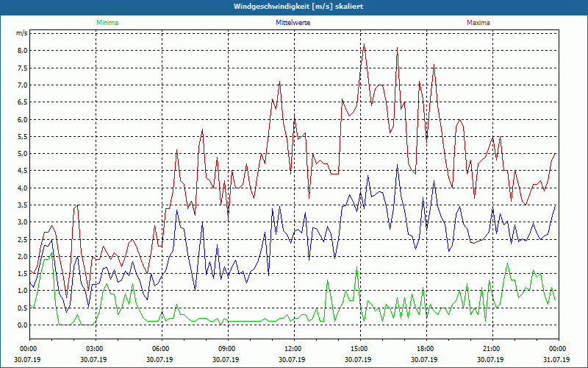The width and height of the screenshot is (588, 368).
Task: Click the 1,5 y-axis value
Action: click(22, 274)
